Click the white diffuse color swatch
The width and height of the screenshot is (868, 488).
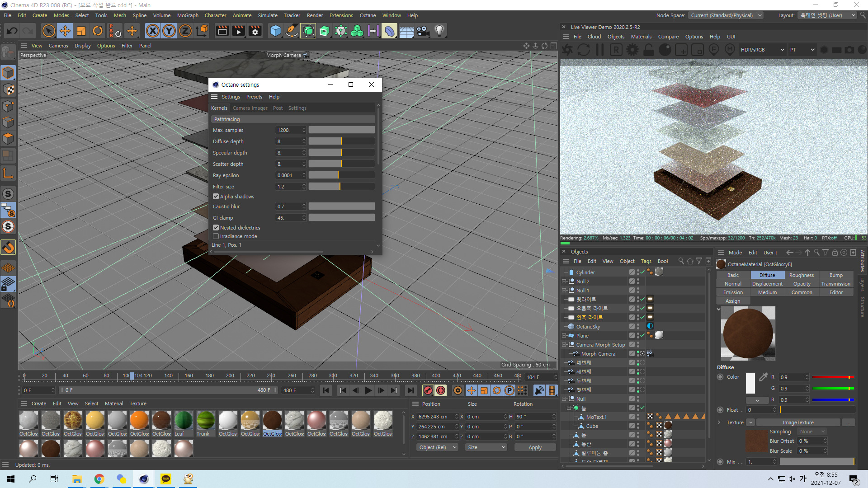[x=750, y=383]
